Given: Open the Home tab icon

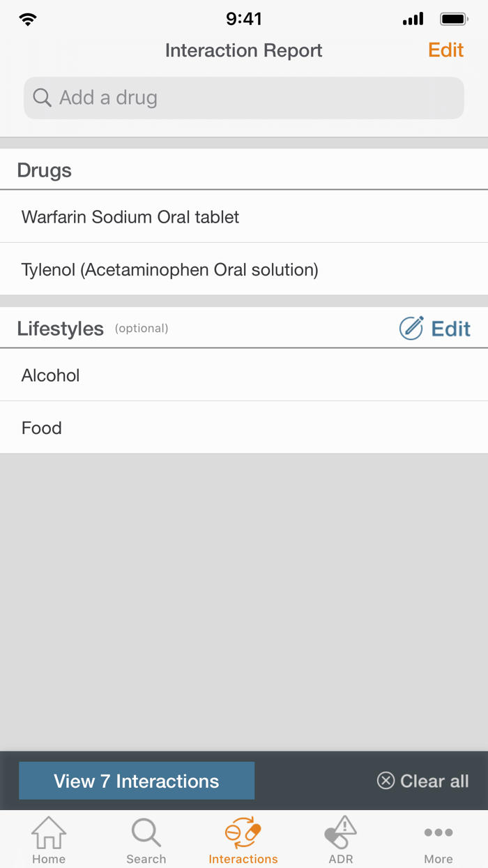Looking at the screenshot, I should click(48, 832).
